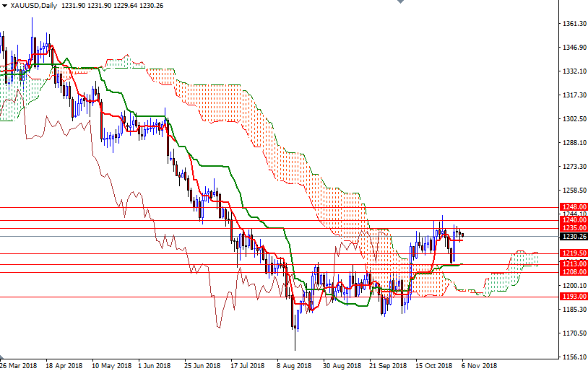Select the 1235.00 price level label
Viewport: 588px width, 371px height.
pos(573,227)
